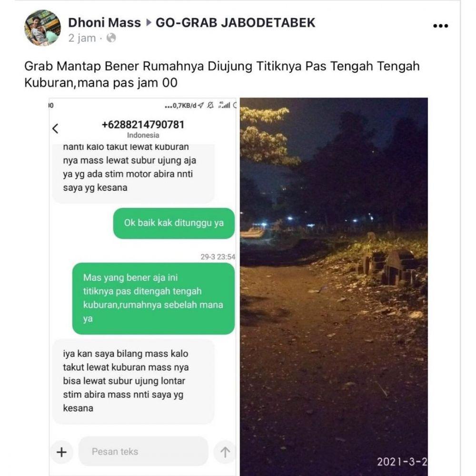The height and width of the screenshot is (476, 476).
Task: Tap the plus attachment button
Action: pyautogui.click(x=61, y=452)
